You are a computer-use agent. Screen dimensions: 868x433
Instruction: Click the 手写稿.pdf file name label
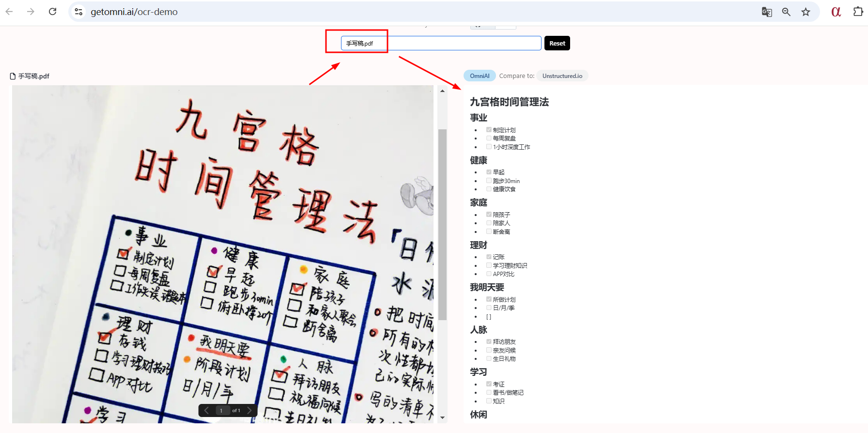click(34, 76)
